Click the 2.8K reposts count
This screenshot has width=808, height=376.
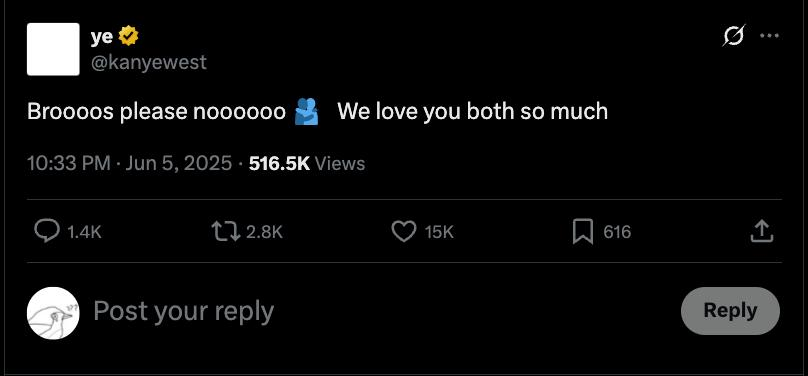pos(264,232)
